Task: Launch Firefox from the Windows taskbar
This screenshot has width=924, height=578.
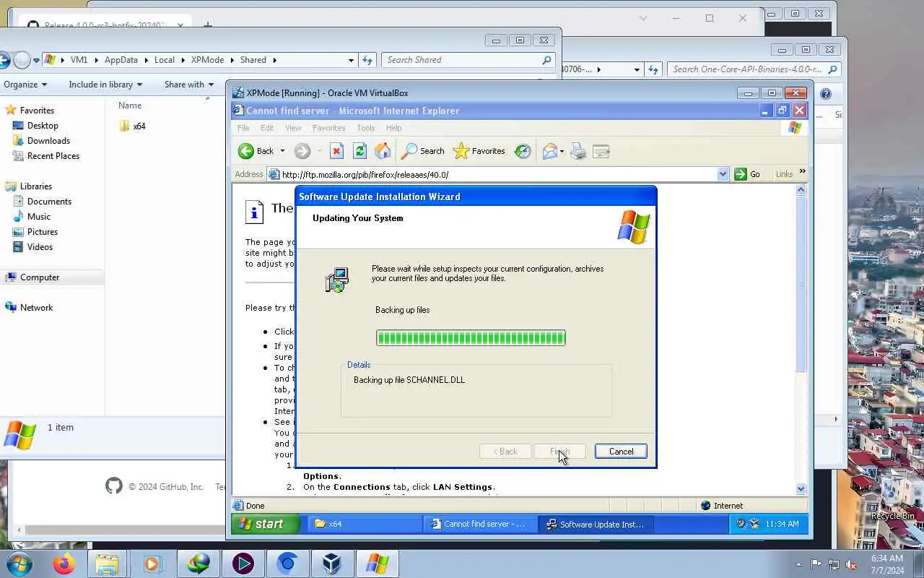Action: tap(64, 564)
